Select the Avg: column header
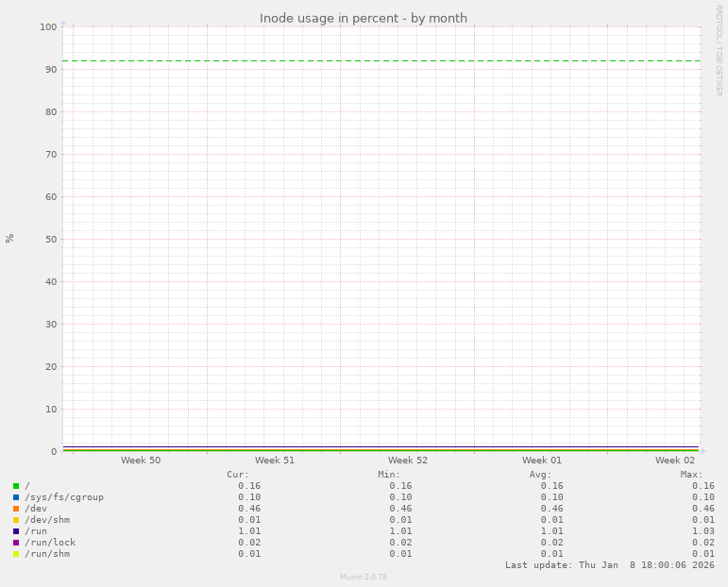This screenshot has width=728, height=587. point(540,475)
